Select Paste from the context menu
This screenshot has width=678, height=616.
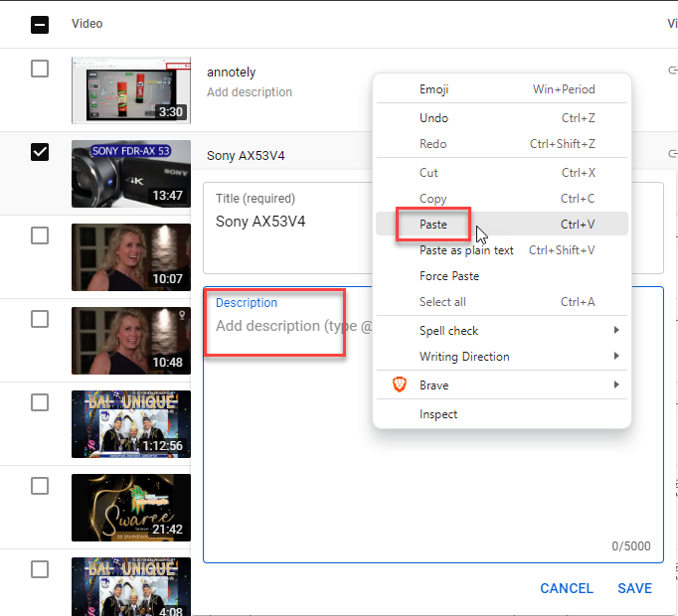click(502, 224)
